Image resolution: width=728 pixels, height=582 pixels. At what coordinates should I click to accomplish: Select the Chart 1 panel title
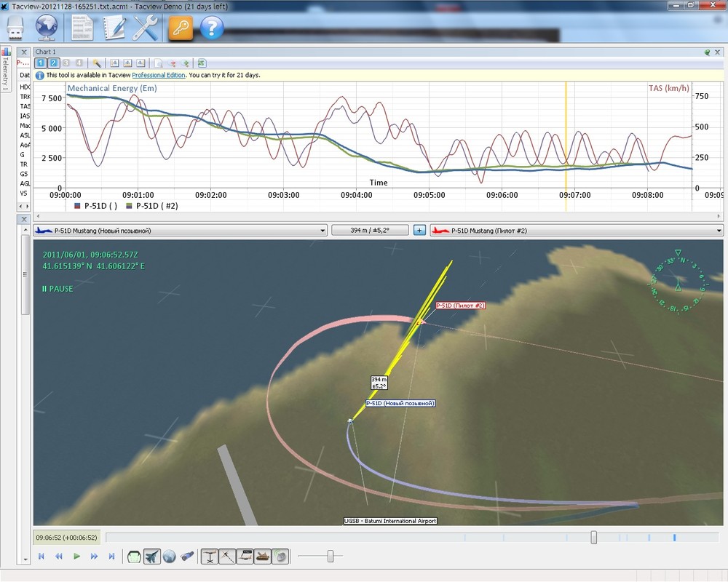point(45,52)
